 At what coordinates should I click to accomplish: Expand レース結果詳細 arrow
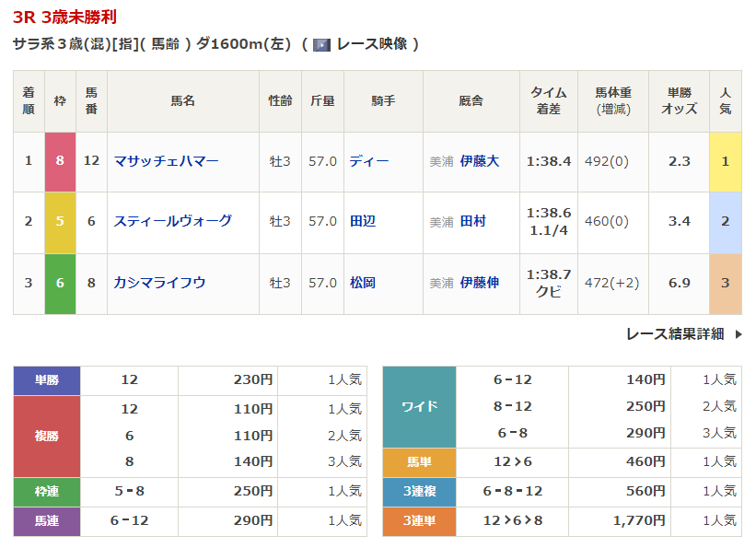pyautogui.click(x=739, y=333)
